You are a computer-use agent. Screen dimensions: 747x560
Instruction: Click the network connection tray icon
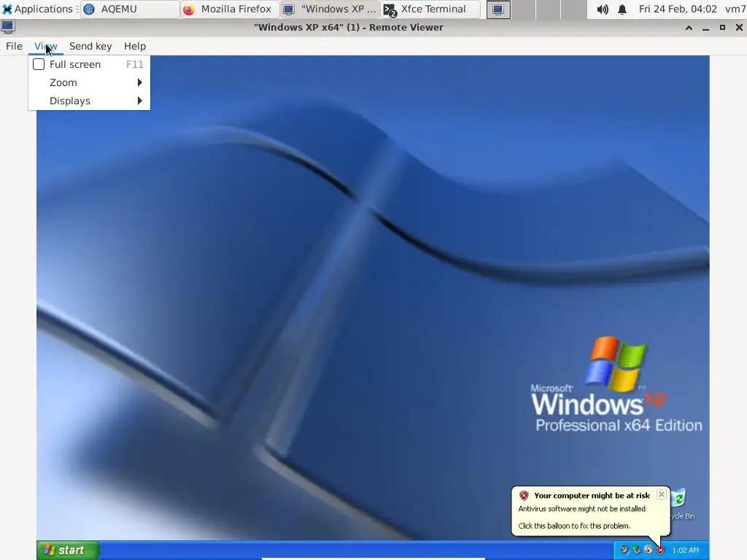[x=636, y=550]
